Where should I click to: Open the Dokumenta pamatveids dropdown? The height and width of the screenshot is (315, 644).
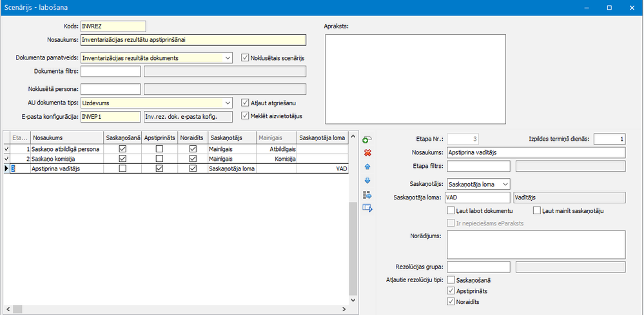(x=228, y=58)
